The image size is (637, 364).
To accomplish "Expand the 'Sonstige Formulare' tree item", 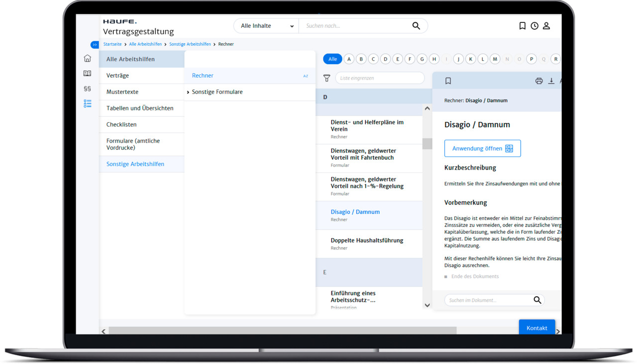I will tap(188, 92).
